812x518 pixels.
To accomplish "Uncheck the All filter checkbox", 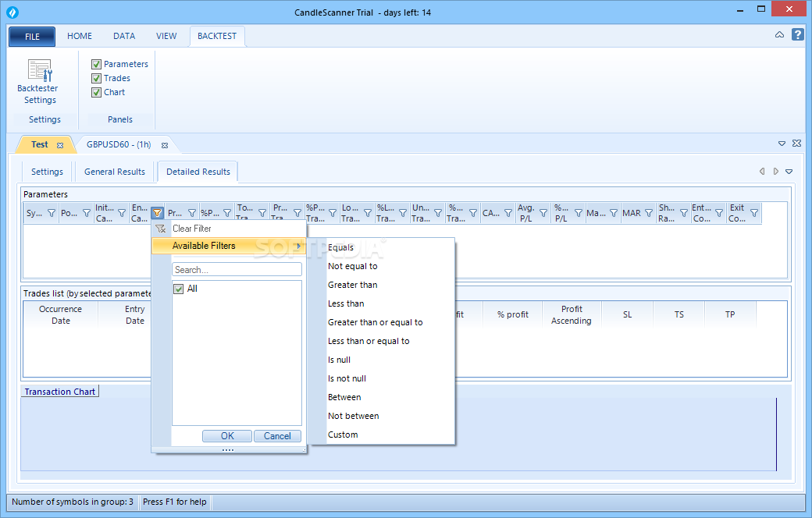I will 179,289.
